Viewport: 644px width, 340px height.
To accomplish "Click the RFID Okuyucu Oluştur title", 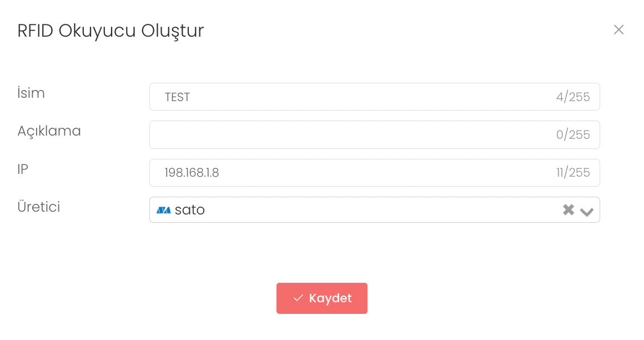I will [110, 31].
